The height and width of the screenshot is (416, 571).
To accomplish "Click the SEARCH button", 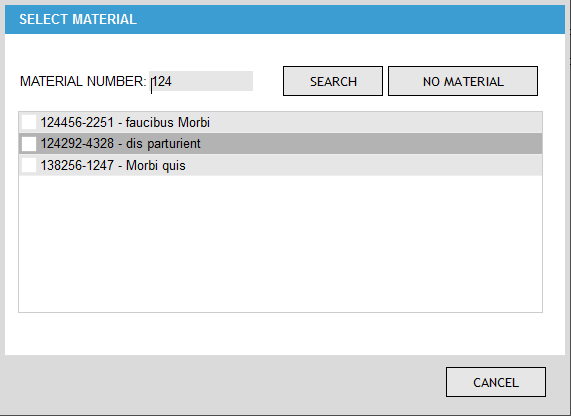I will (333, 81).
